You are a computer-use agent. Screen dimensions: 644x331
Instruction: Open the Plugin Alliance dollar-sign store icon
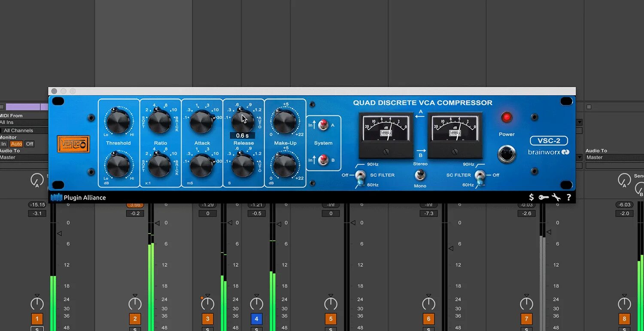(532, 197)
